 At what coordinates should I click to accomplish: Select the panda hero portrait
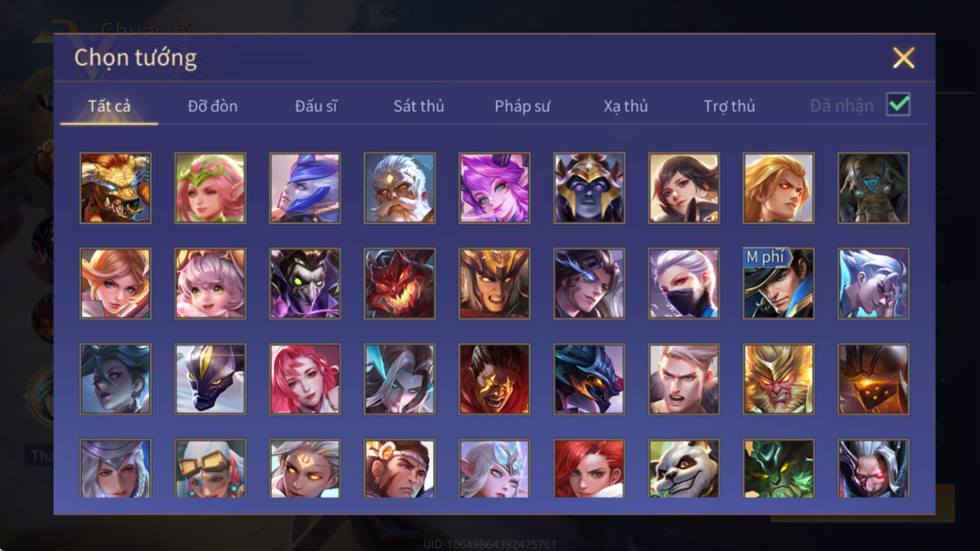coord(684,468)
